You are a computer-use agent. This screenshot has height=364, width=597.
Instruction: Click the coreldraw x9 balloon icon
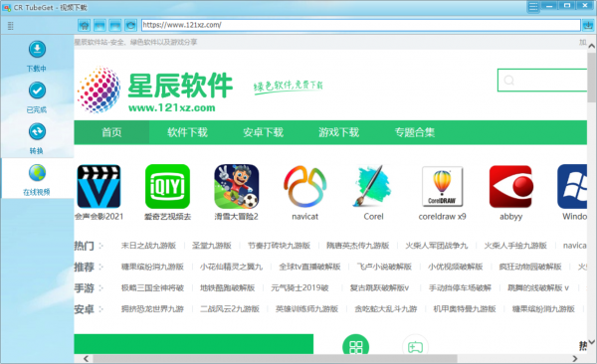point(442,186)
